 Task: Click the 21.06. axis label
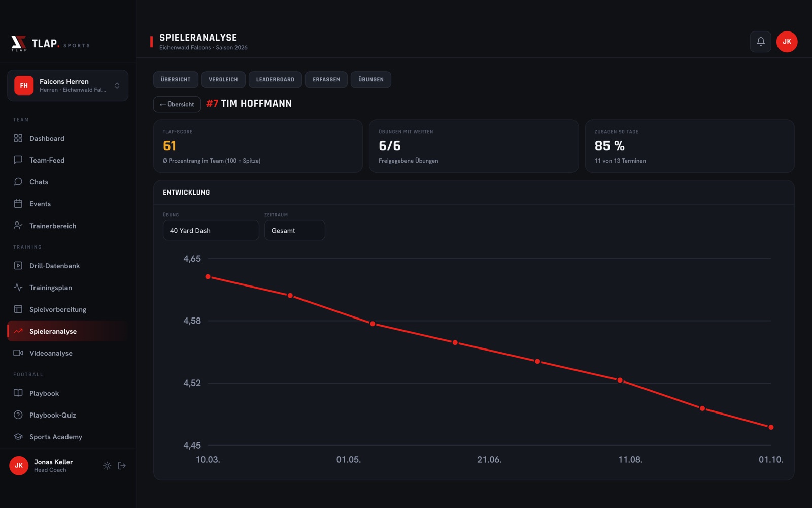489,460
